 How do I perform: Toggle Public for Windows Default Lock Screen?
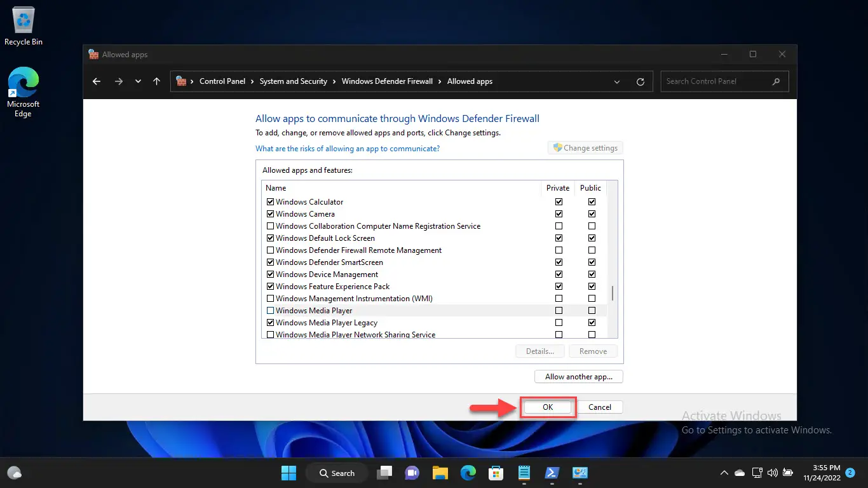click(x=592, y=238)
